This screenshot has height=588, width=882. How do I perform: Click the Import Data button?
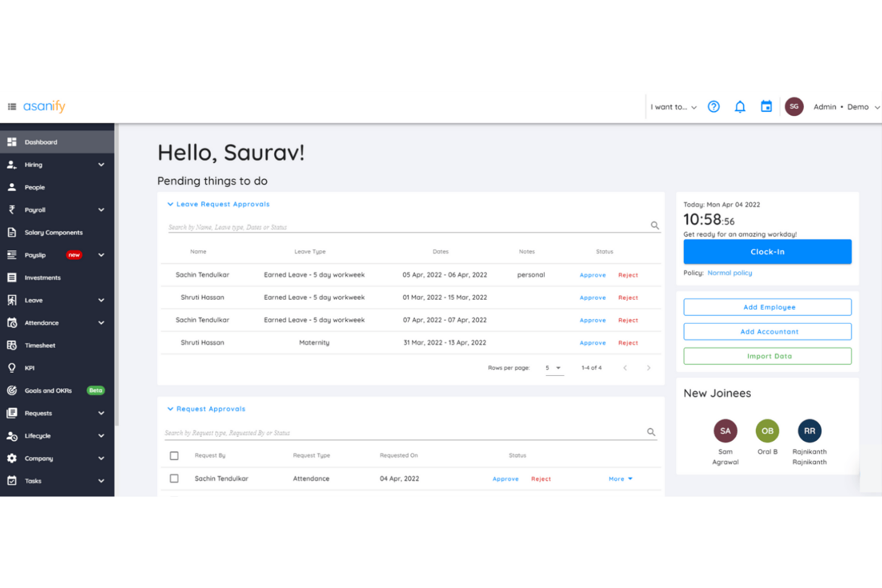click(768, 356)
